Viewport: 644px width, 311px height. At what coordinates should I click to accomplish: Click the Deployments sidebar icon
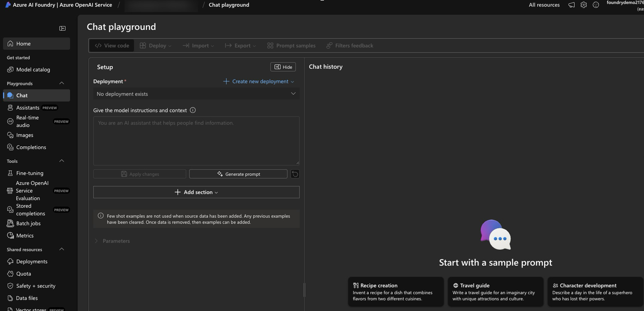[10, 262]
